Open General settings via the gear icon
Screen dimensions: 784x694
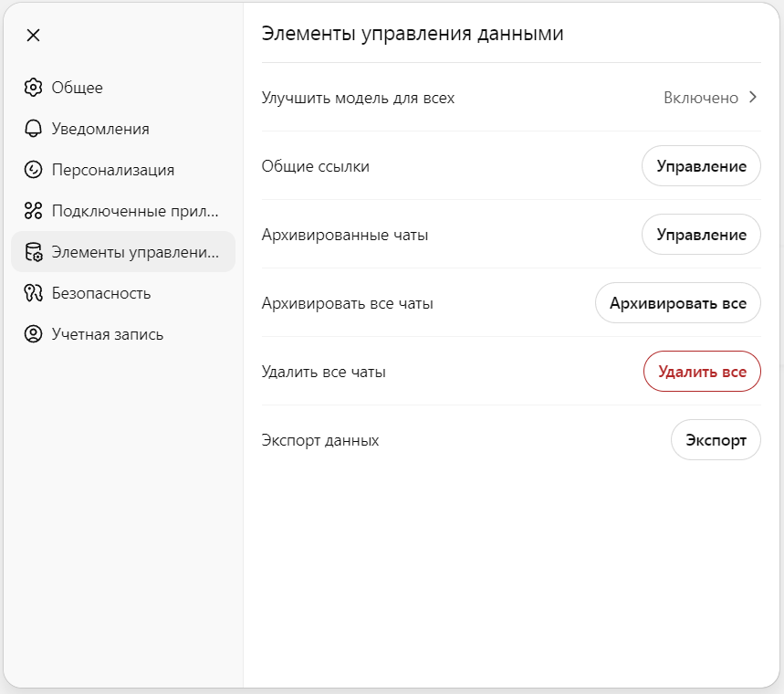pos(33,87)
